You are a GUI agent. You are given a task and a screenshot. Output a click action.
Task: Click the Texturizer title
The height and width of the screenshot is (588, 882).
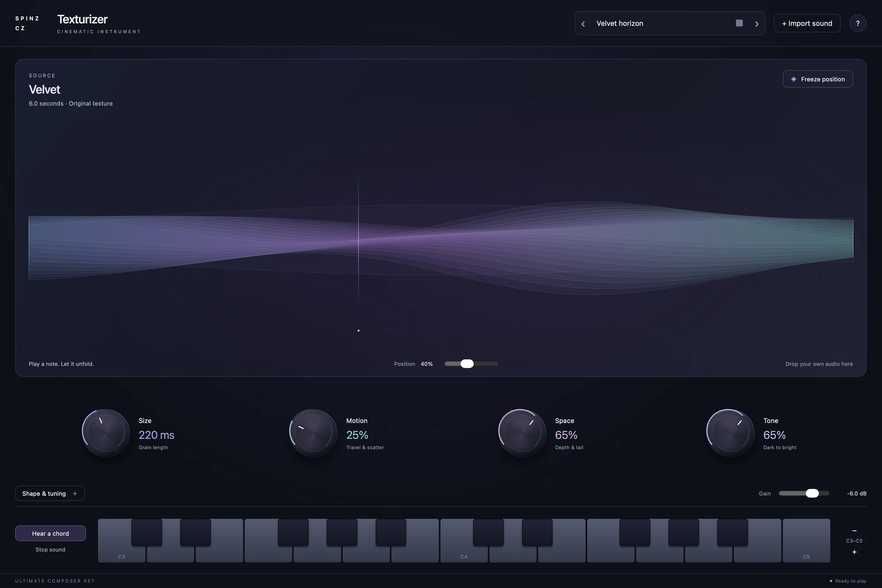[x=82, y=19]
